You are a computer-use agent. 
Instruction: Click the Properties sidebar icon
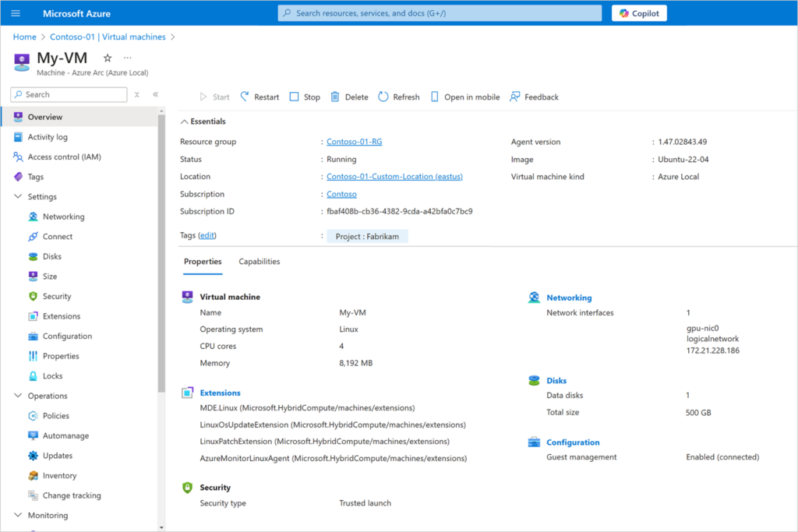[33, 356]
